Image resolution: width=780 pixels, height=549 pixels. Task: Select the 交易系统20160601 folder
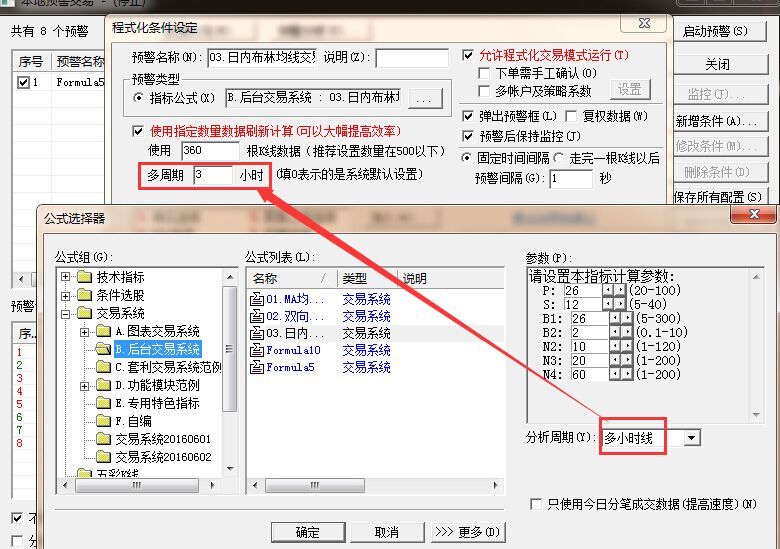tap(104, 439)
